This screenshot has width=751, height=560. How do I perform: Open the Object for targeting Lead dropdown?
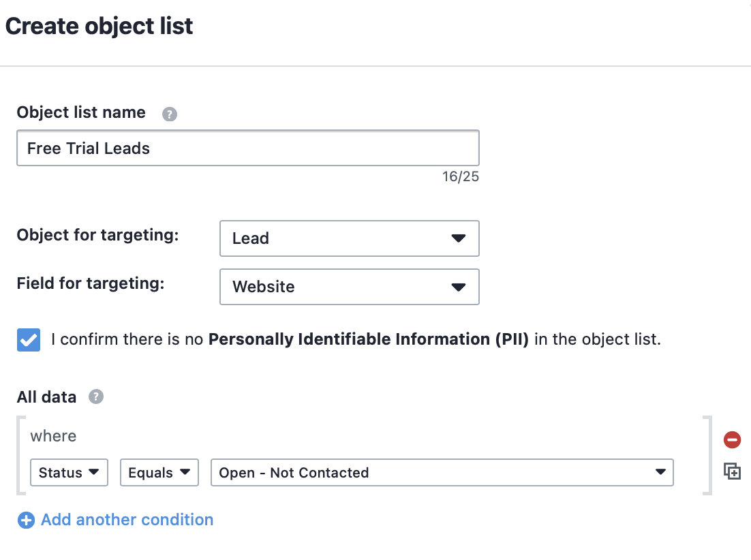pyautogui.click(x=350, y=238)
